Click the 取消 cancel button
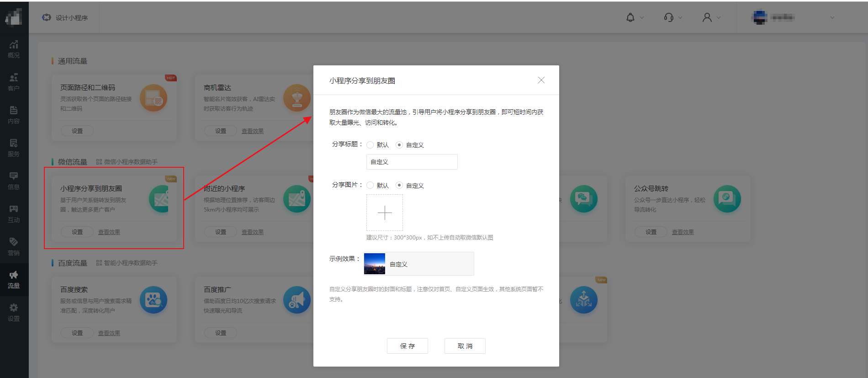 (465, 346)
